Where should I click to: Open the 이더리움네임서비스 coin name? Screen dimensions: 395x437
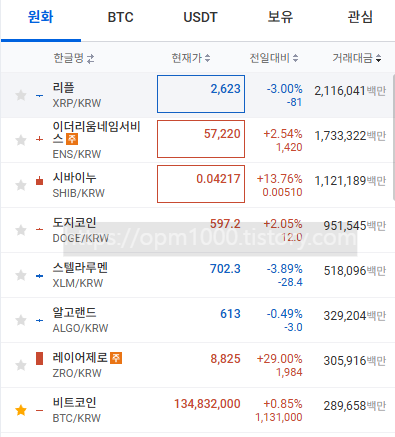tap(96, 132)
